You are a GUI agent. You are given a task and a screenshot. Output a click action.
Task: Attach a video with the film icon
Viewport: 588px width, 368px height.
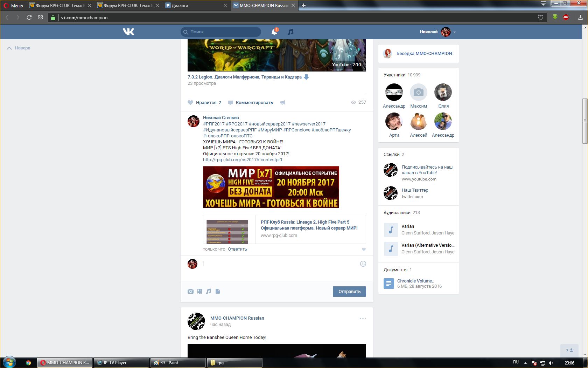(x=199, y=291)
